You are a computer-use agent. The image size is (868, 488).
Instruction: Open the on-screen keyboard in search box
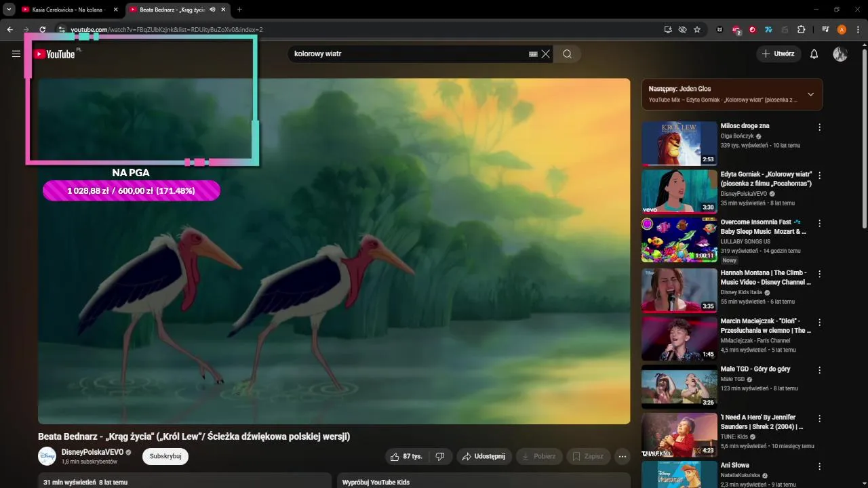(533, 54)
